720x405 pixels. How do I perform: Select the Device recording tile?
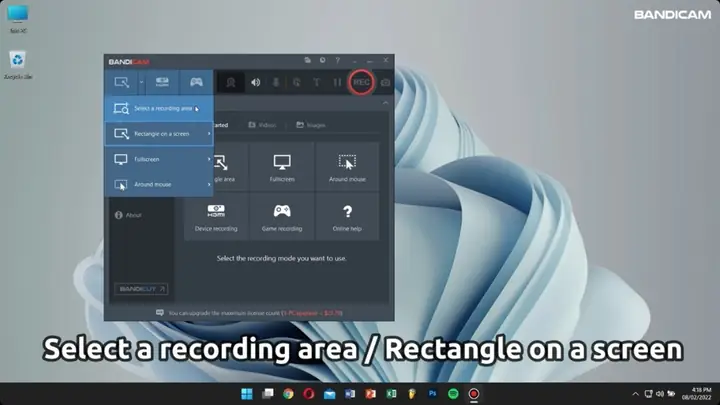(x=216, y=217)
